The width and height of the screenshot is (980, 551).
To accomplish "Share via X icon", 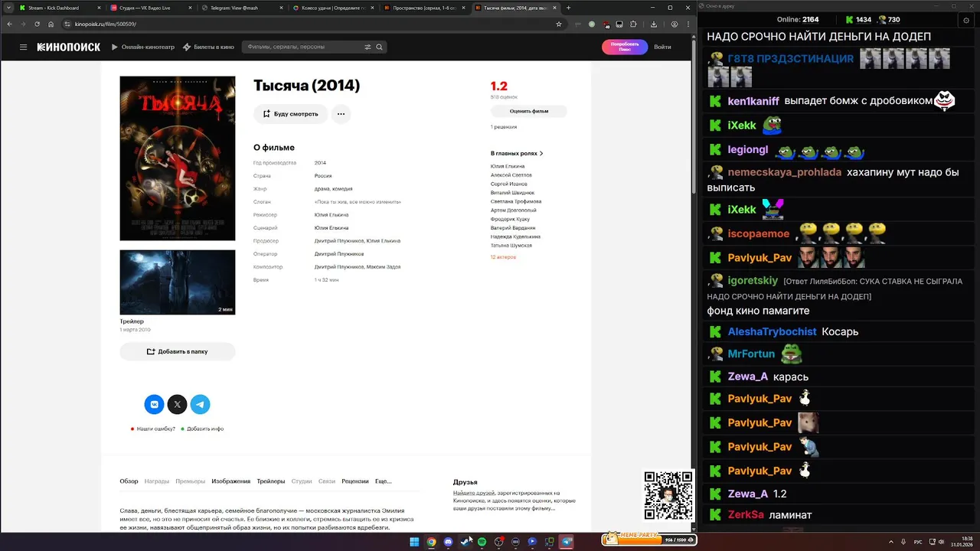I will 178,404.
